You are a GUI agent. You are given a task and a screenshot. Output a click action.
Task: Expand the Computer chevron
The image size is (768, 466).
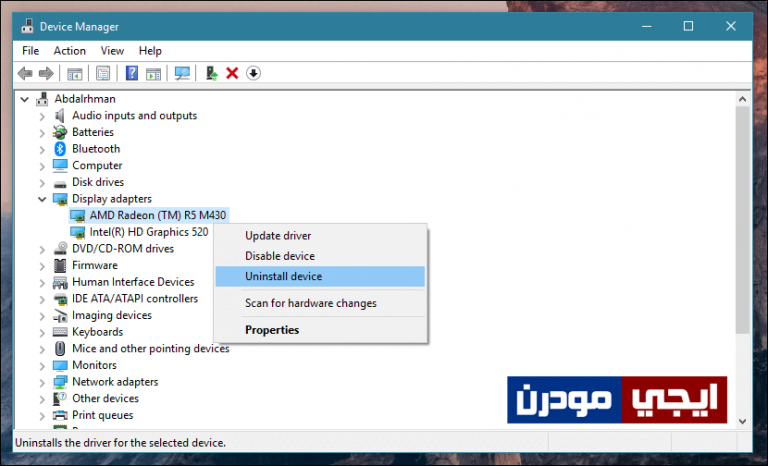point(42,166)
